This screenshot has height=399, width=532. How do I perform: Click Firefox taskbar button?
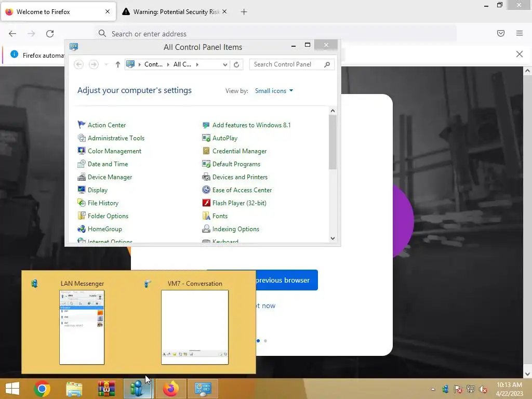pos(170,389)
